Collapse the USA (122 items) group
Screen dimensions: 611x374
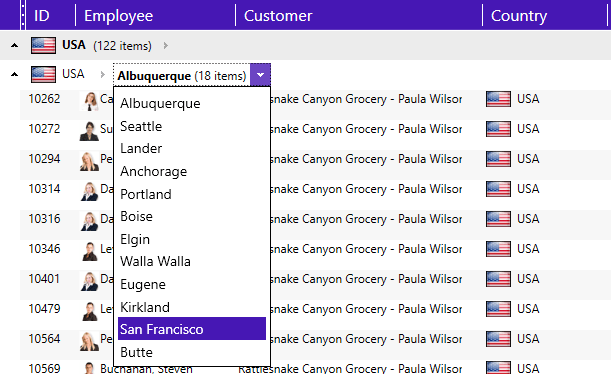[x=14, y=46]
